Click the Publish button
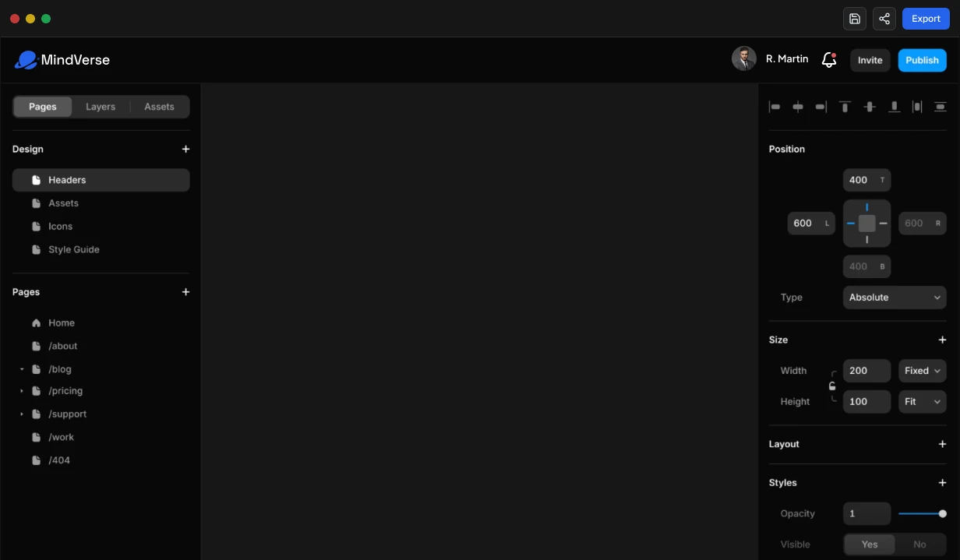Viewport: 960px width, 560px height. 922,60
